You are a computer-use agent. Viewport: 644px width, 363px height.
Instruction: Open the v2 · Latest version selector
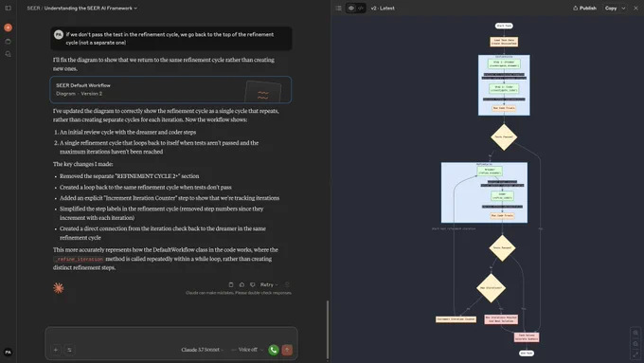pyautogui.click(x=383, y=9)
